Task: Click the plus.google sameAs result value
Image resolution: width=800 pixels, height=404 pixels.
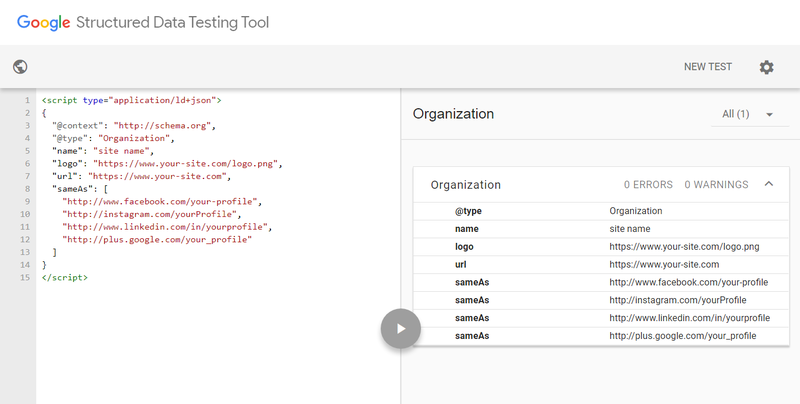Action: [x=682, y=336]
